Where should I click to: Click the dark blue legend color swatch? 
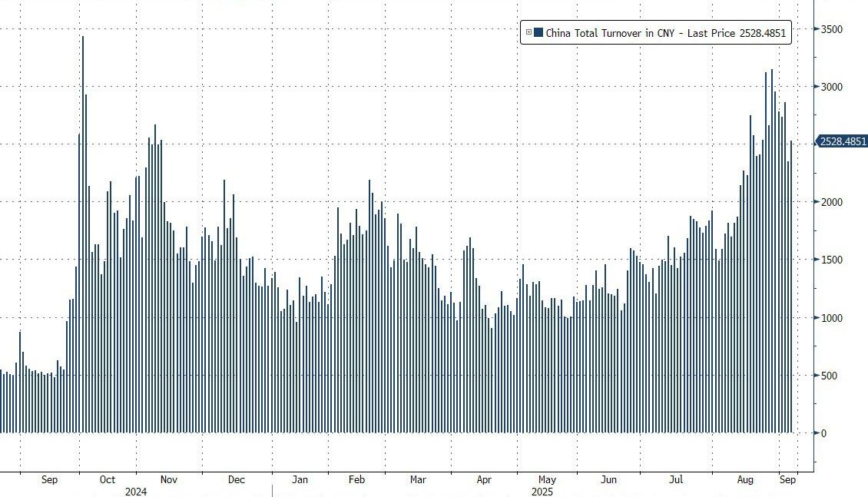[538, 32]
